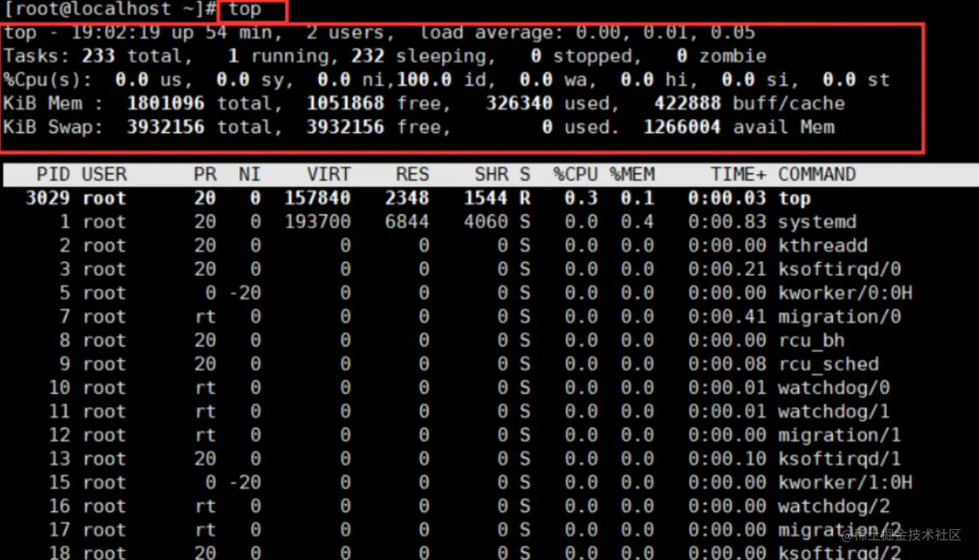Click the NI column header
The image size is (979, 560).
[250, 175]
